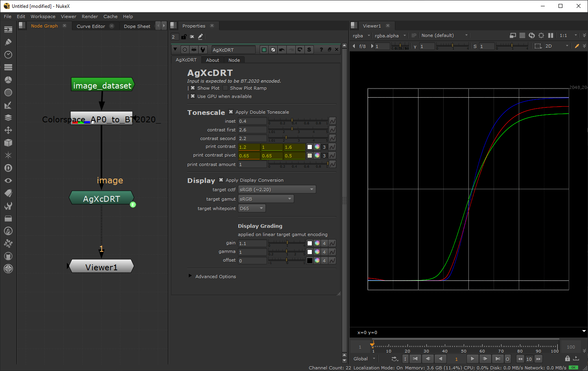
Task: Switch to Dope Sheet tab
Action: tap(137, 26)
